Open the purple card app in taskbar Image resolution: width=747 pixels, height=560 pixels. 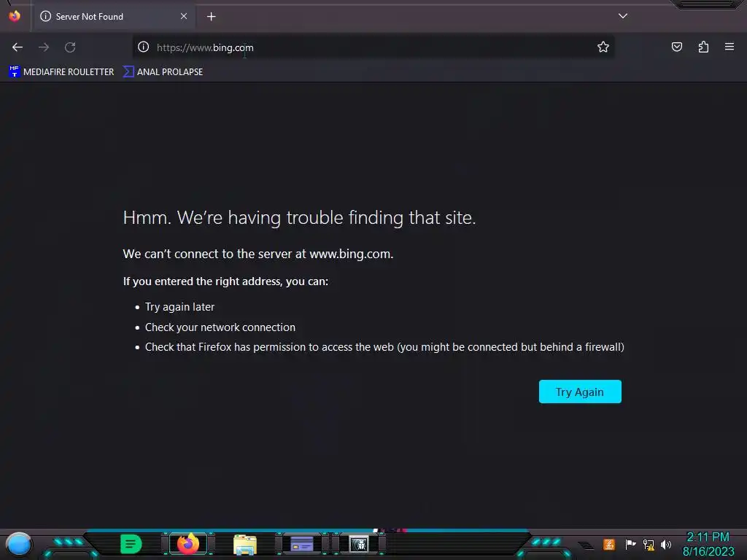(x=301, y=544)
